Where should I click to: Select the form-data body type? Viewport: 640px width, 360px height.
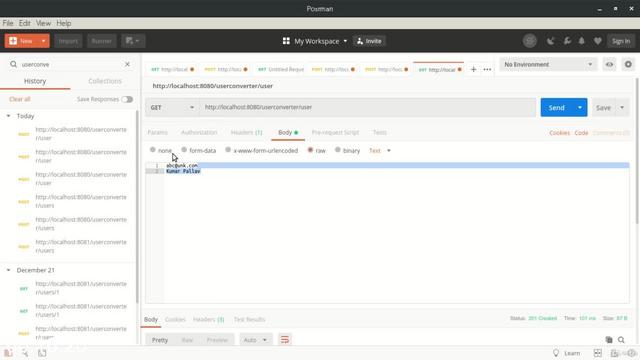tap(184, 150)
